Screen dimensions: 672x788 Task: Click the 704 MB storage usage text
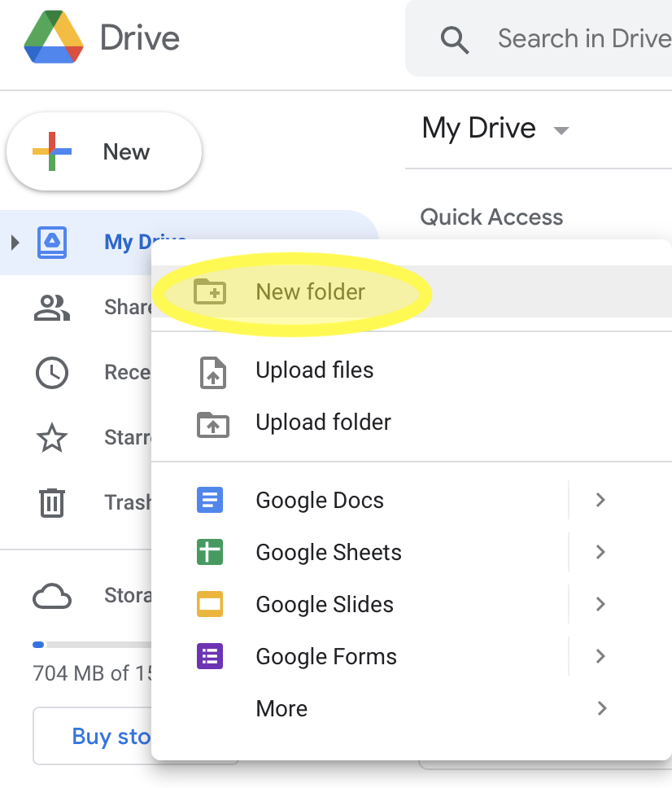click(x=93, y=673)
